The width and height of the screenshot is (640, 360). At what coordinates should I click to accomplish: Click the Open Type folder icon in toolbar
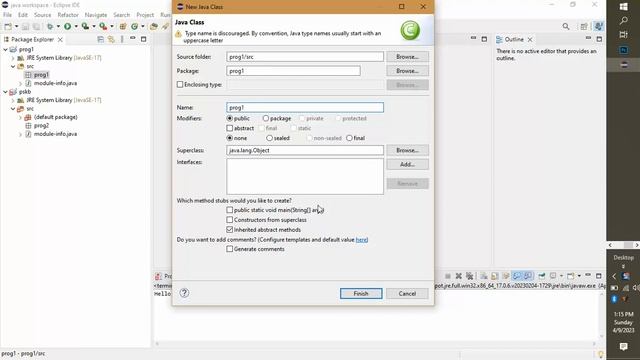tap(153, 26)
